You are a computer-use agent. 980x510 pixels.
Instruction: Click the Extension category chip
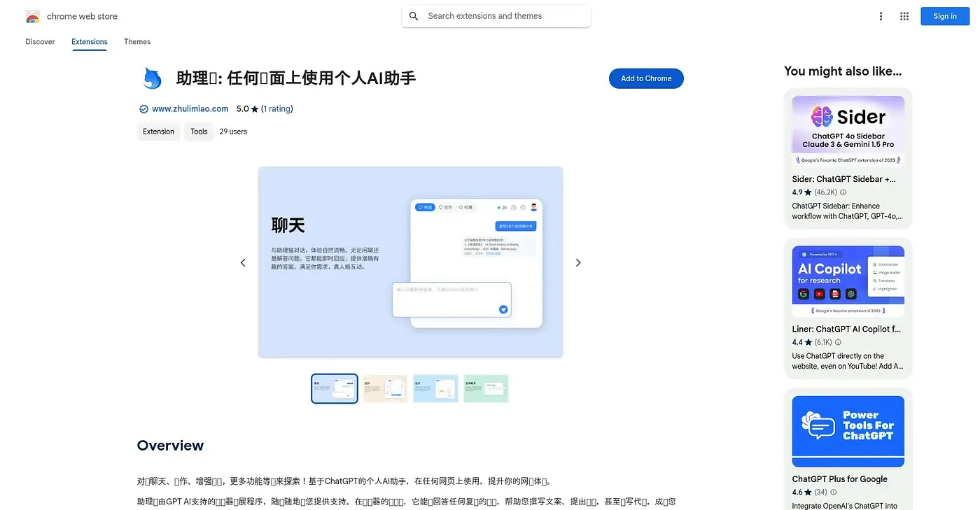[x=159, y=132]
